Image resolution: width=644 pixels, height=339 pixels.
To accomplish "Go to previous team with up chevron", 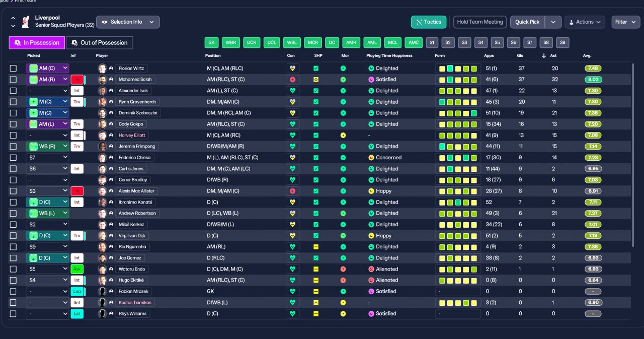I will tap(13, 18).
